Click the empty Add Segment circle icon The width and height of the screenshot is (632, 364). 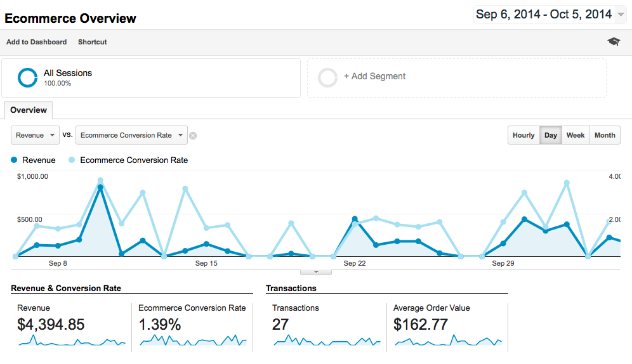click(x=327, y=77)
